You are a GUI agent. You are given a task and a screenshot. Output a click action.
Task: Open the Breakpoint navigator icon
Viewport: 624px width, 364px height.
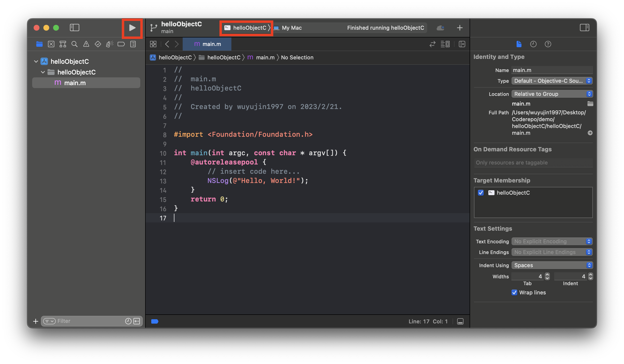121,44
